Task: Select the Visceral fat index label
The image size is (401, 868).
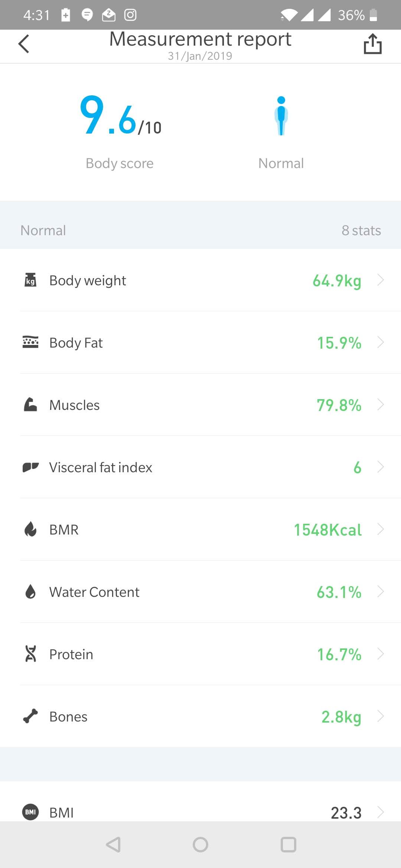Action: point(101,467)
